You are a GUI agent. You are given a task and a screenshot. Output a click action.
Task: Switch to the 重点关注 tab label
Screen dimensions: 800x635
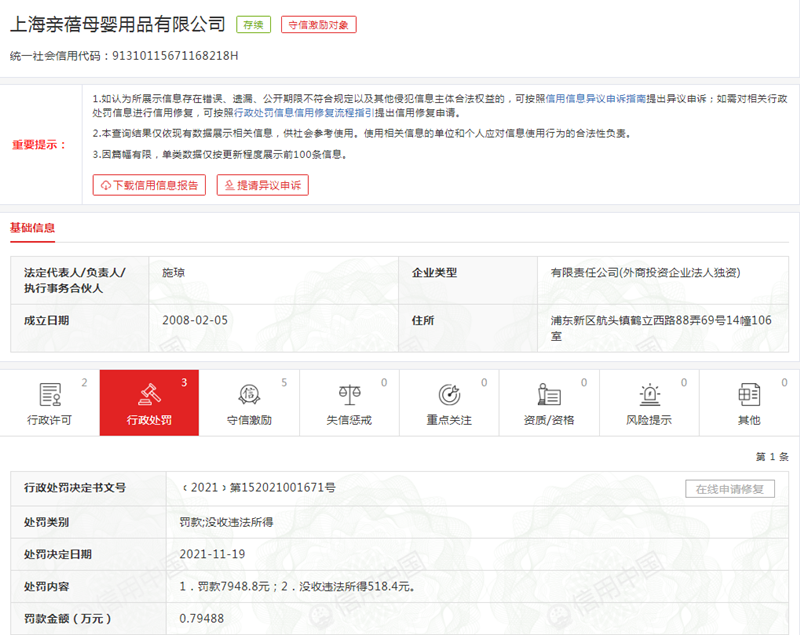(x=449, y=420)
